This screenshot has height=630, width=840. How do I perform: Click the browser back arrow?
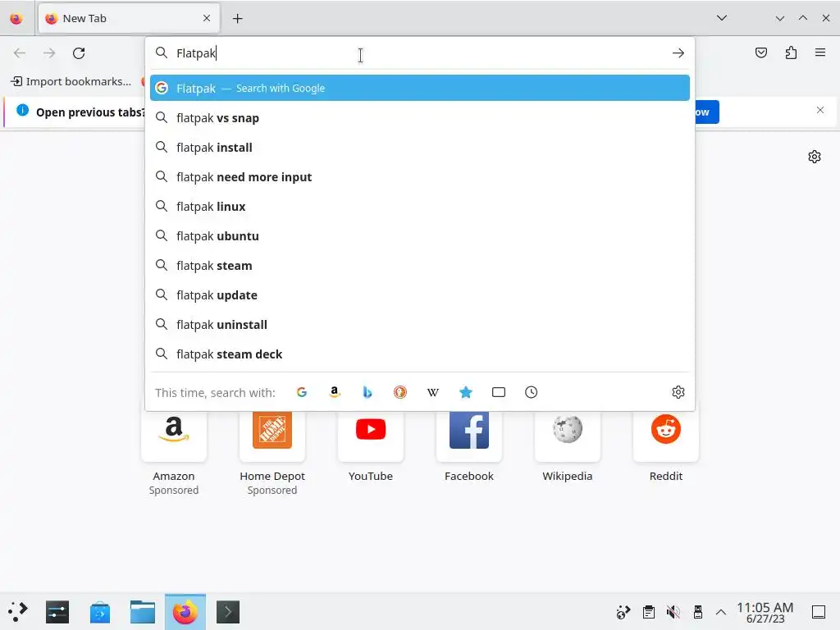(20, 53)
